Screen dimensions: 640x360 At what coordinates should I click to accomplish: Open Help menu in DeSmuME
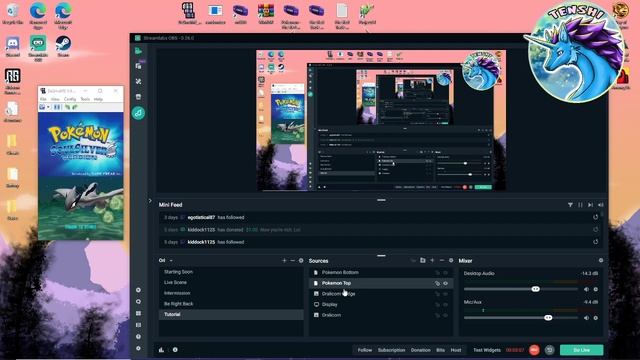[x=98, y=99]
